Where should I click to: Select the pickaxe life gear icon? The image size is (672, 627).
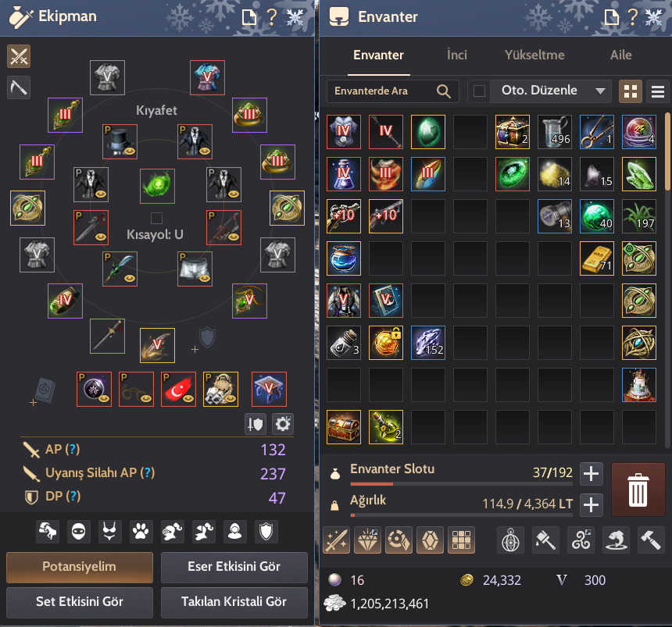pyautogui.click(x=19, y=87)
